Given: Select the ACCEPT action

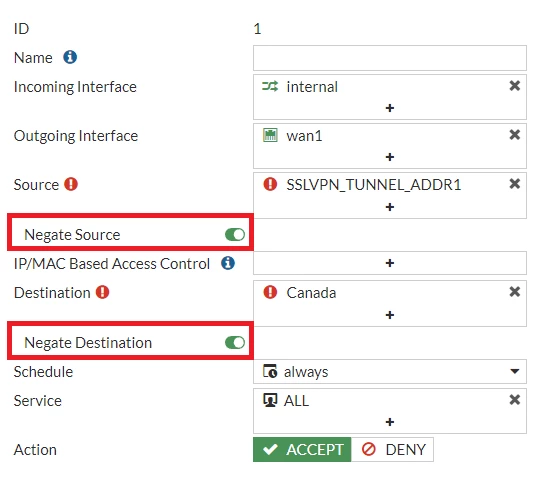Looking at the screenshot, I should pos(302,449).
